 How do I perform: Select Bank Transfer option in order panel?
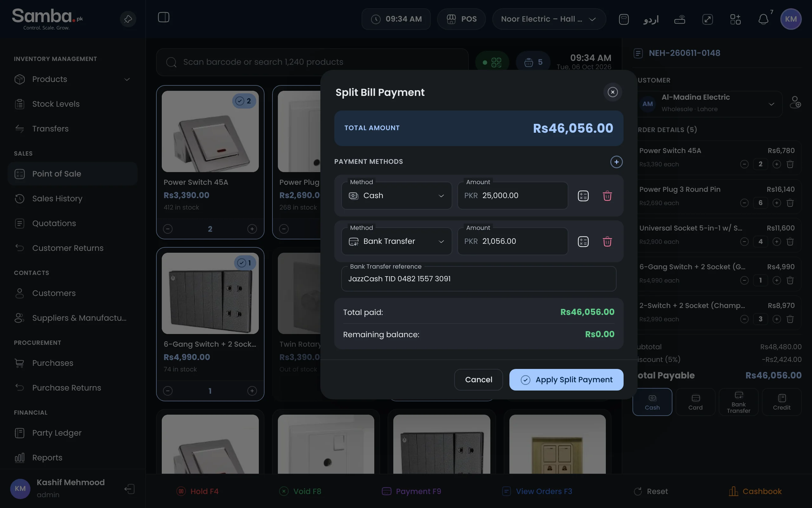[738, 402]
